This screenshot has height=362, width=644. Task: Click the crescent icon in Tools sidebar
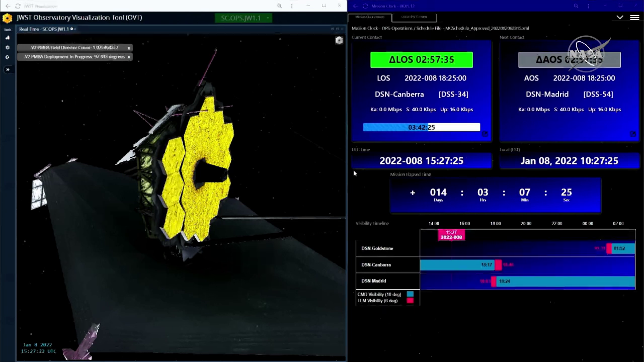click(x=8, y=57)
